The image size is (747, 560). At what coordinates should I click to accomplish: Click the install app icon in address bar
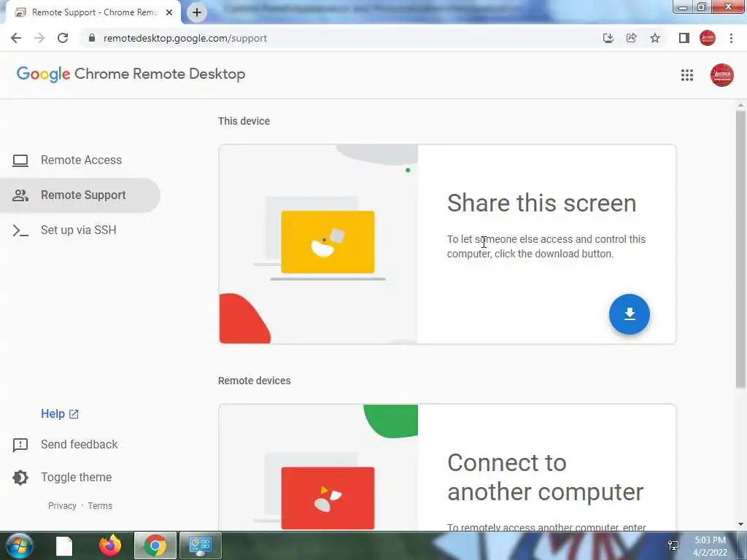pyautogui.click(x=608, y=38)
